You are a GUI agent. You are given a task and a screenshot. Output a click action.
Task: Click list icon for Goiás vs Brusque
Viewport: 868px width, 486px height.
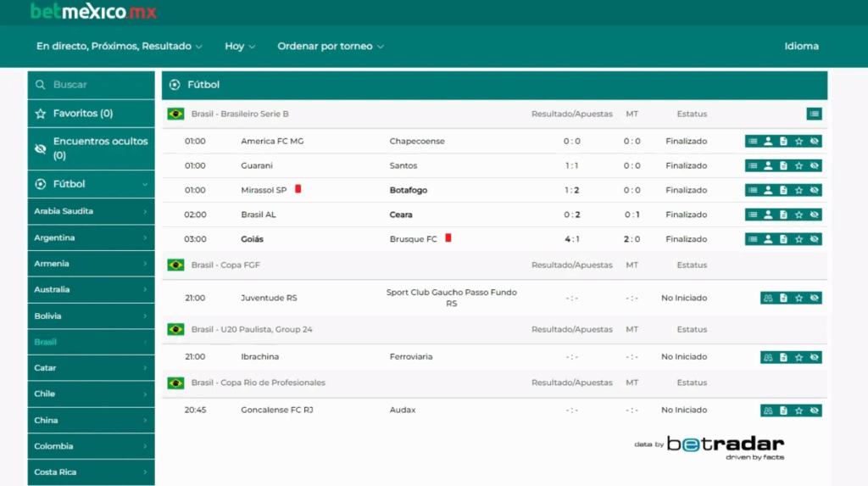coord(753,240)
